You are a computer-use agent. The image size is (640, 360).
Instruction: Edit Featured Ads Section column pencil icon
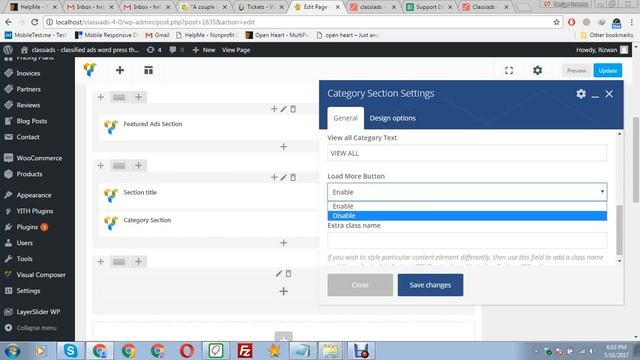click(284, 109)
